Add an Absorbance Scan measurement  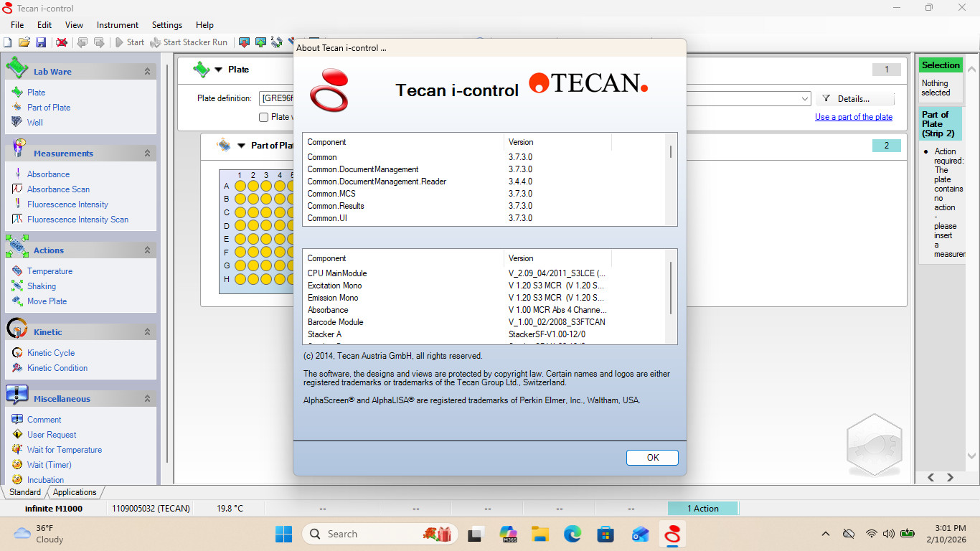(x=58, y=189)
